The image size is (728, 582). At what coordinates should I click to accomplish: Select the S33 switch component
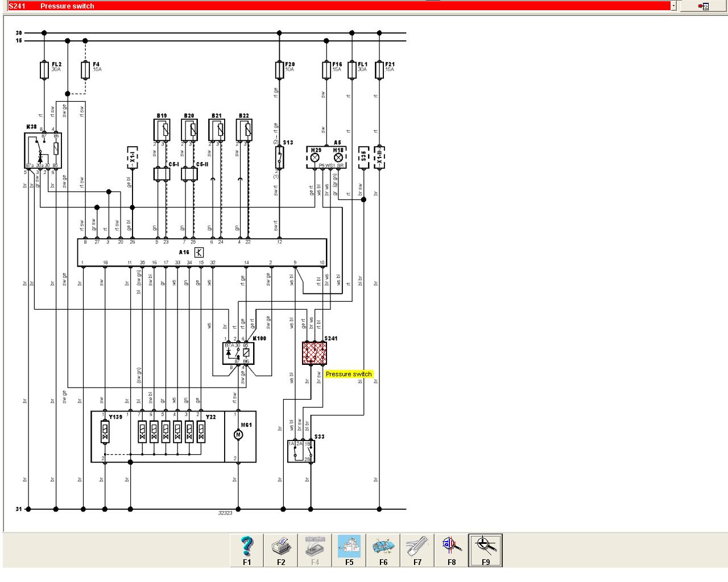coord(301,451)
